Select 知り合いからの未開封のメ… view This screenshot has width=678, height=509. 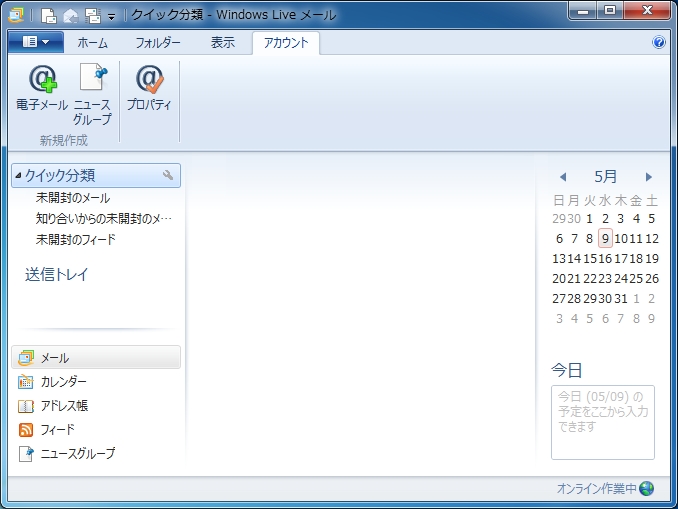pos(104,218)
